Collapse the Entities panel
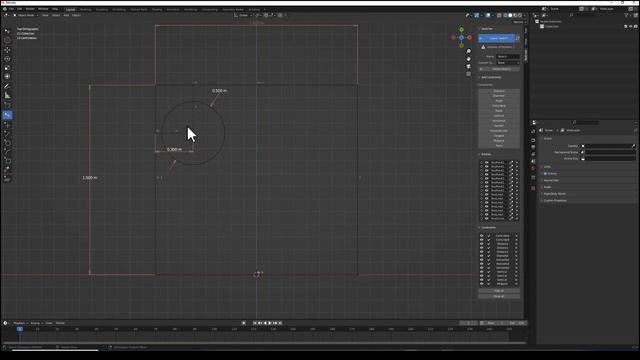 [x=486, y=154]
